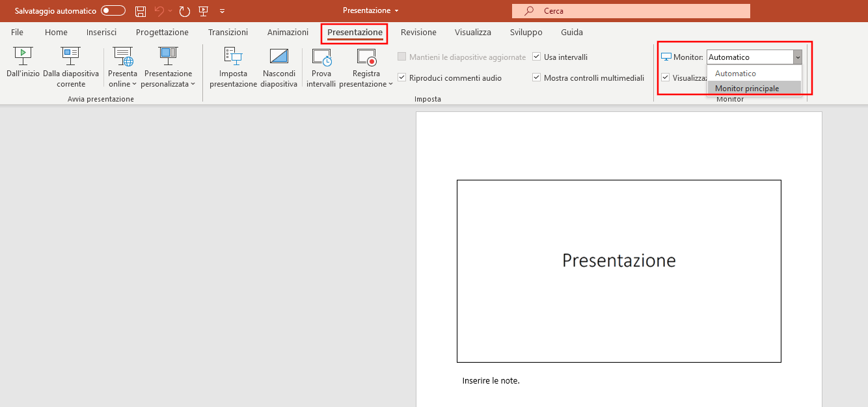
Task: Switch to the Inserisci tab
Action: point(102,33)
